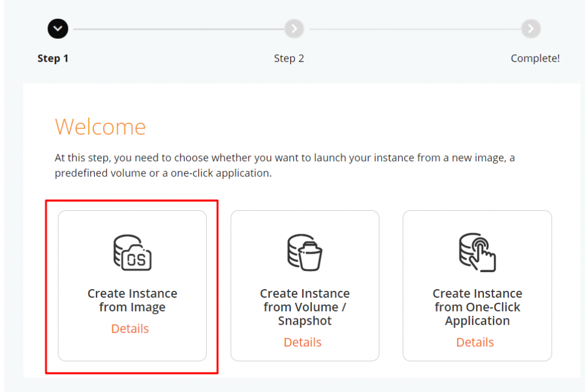The width and height of the screenshot is (585, 392).
Task: Click the Complete! label
Action: (535, 59)
